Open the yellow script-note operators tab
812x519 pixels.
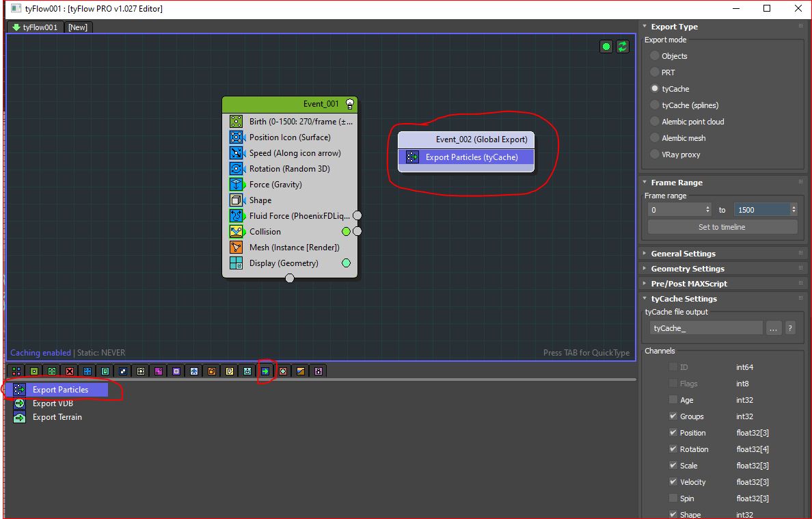click(230, 371)
